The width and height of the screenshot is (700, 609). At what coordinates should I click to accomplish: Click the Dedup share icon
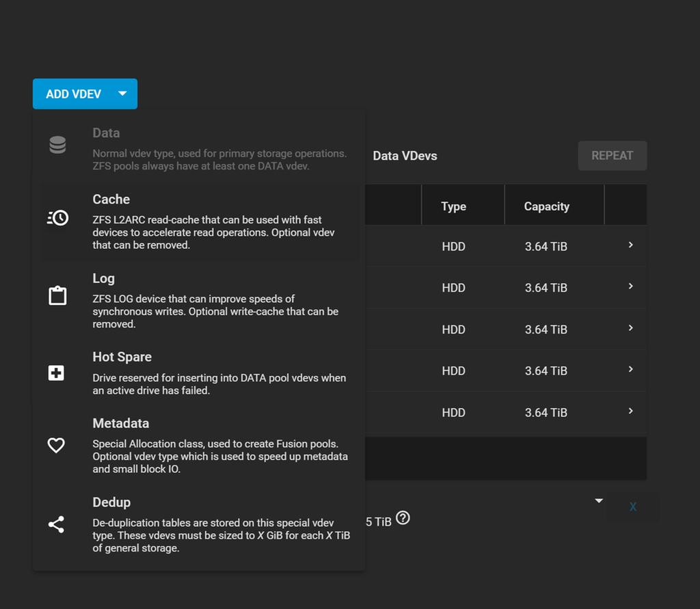coord(56,524)
